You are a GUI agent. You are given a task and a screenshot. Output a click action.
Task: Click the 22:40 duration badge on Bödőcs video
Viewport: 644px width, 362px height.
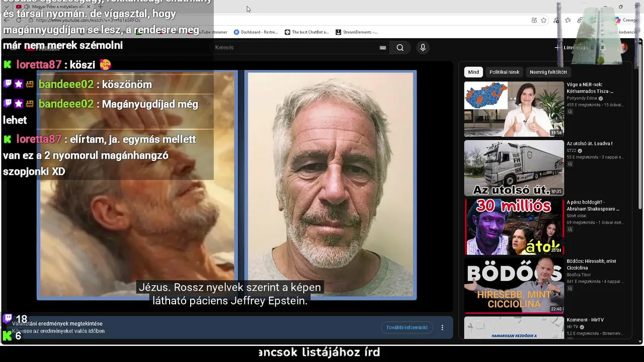tap(556, 309)
